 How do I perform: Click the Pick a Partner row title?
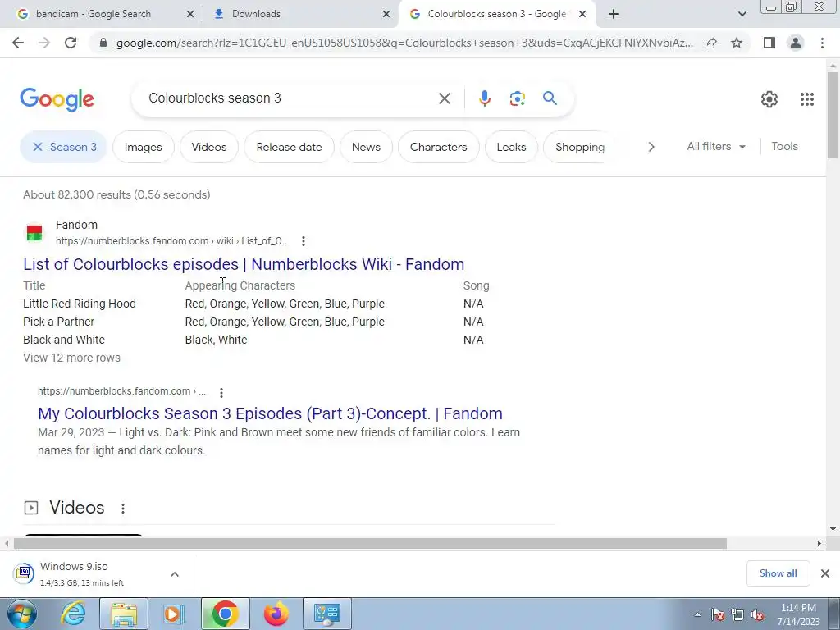(x=58, y=322)
